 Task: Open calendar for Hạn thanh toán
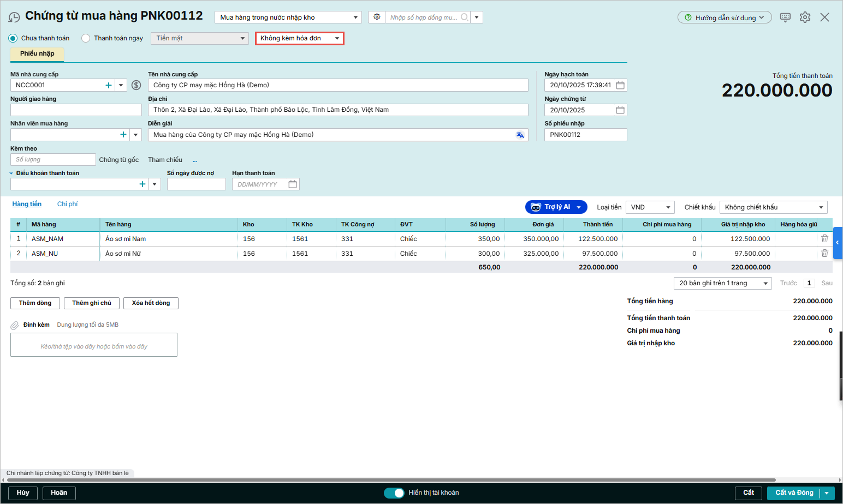point(293,184)
